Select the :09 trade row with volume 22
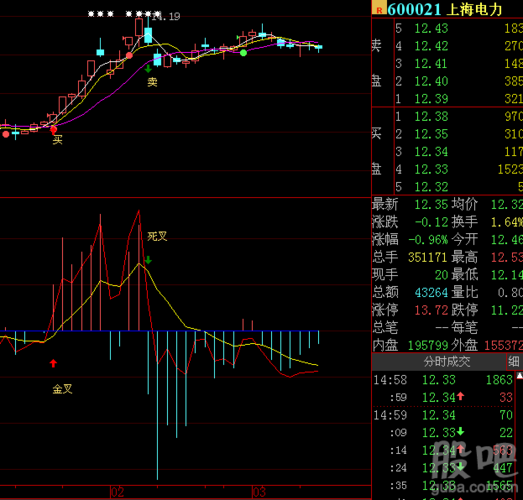Viewport: 523px width, 500px height. click(x=443, y=433)
